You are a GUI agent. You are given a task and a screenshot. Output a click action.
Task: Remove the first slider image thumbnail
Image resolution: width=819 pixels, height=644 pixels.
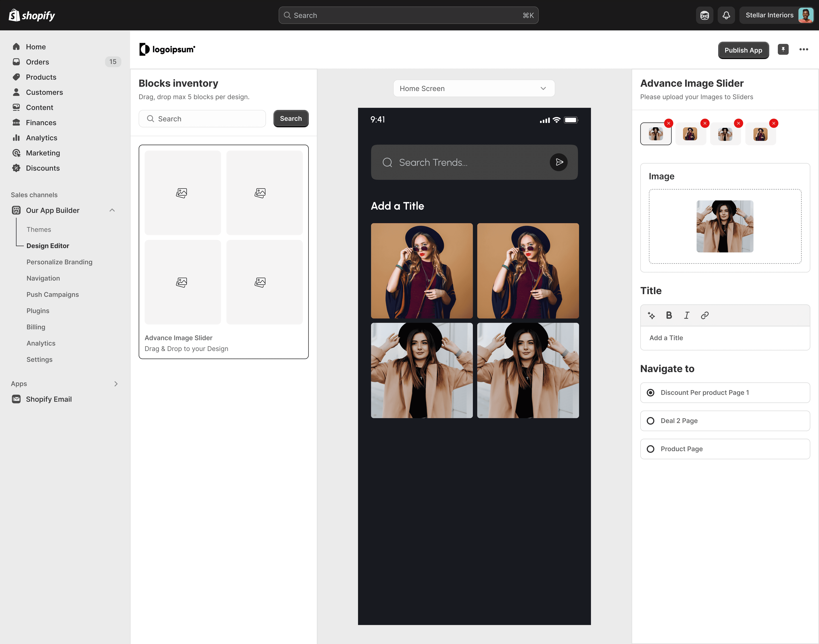click(669, 123)
